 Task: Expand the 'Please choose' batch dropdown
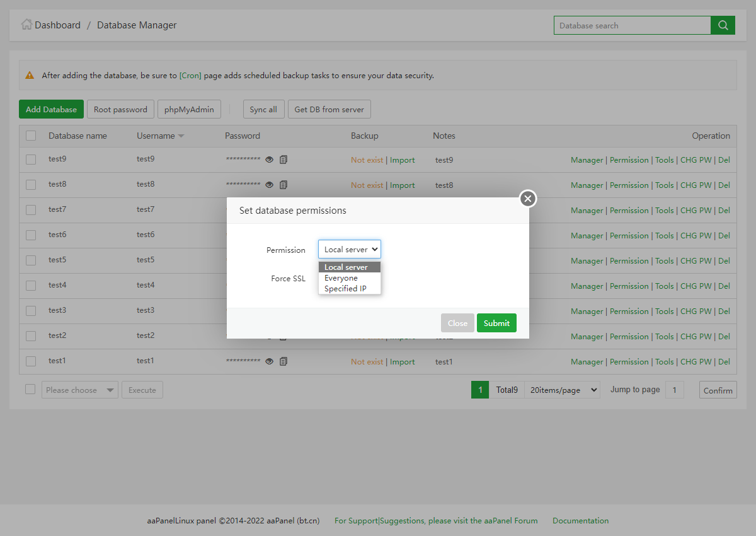[x=79, y=390]
